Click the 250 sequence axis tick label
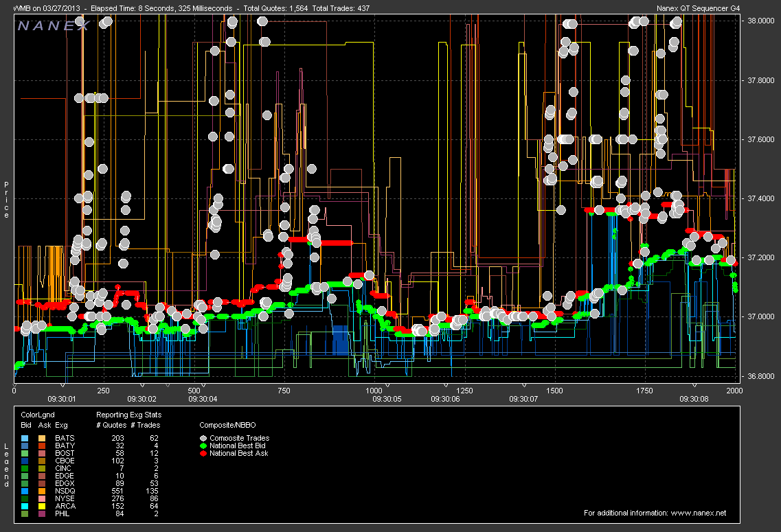This screenshot has width=781, height=532. click(103, 391)
